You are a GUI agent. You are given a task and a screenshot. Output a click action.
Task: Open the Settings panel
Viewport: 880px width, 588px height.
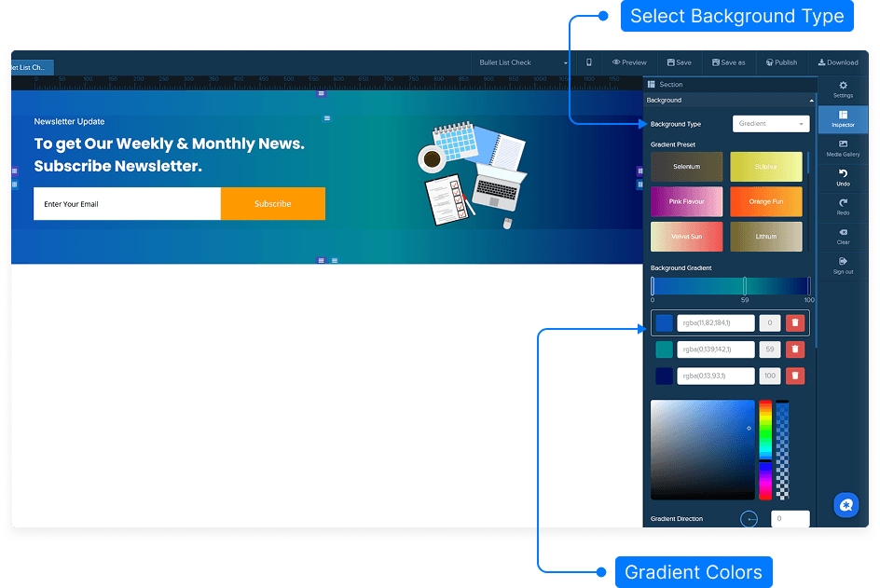(843, 89)
